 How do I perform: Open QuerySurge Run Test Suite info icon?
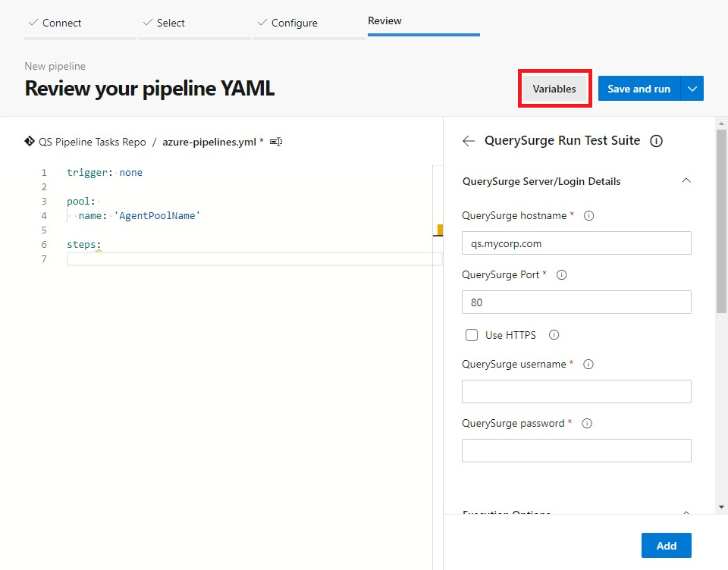click(x=656, y=141)
